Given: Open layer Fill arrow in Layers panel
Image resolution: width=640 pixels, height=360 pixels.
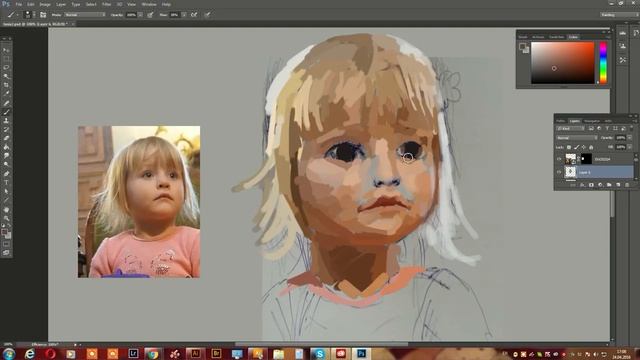Looking at the screenshot, I should click(x=629, y=147).
